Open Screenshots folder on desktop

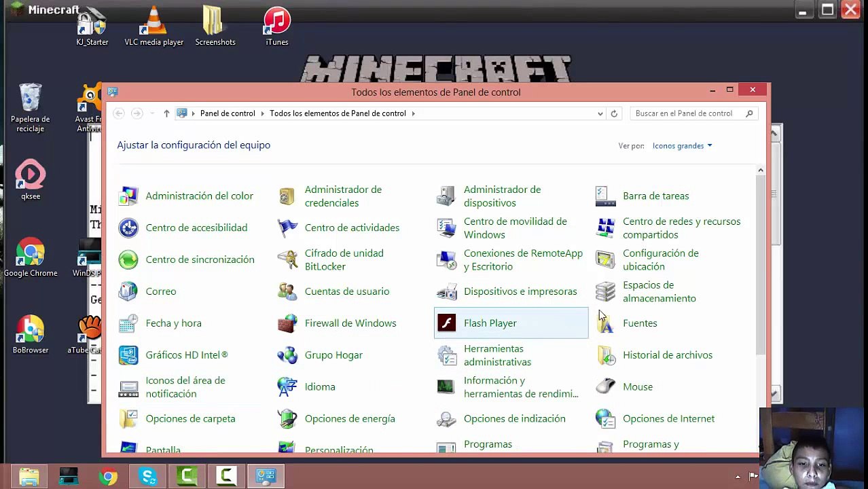[215, 27]
